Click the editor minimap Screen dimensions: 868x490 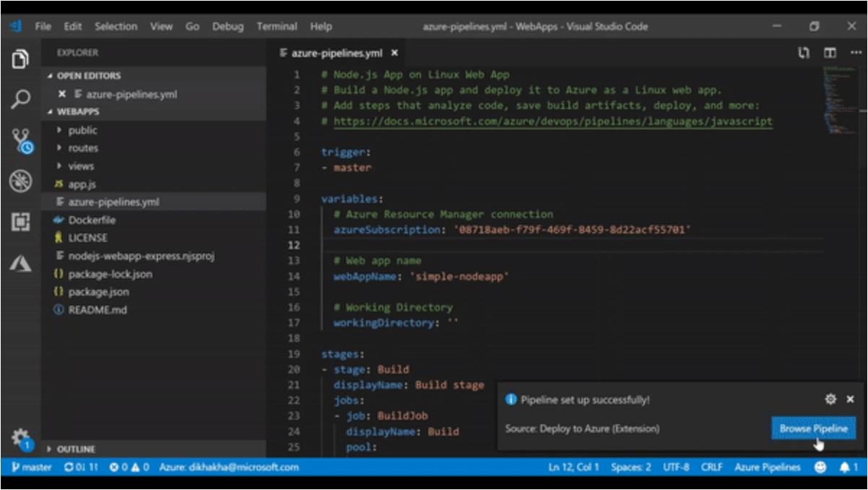pyautogui.click(x=840, y=101)
